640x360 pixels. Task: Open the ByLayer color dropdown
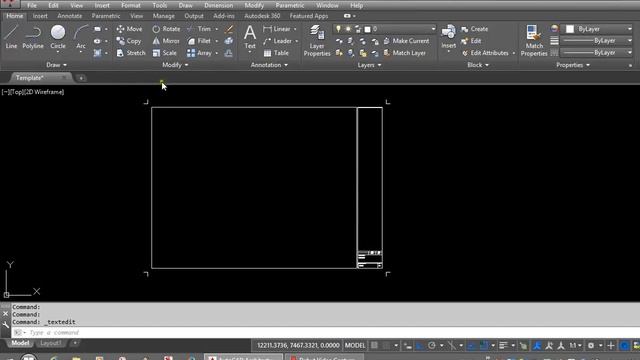[629, 29]
